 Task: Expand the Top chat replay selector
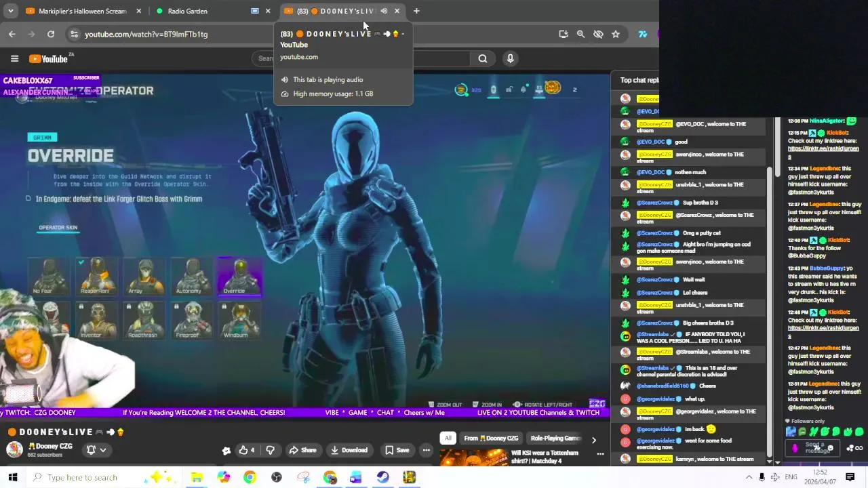coord(639,80)
